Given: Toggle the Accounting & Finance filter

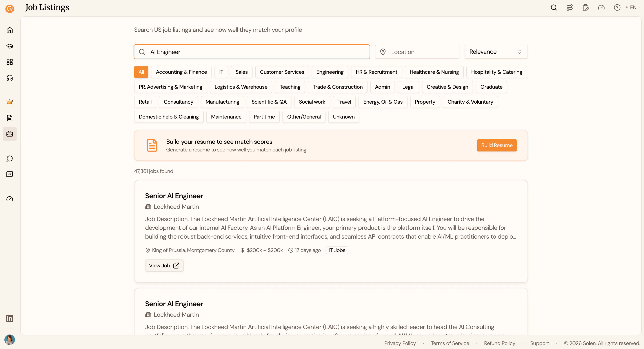Looking at the screenshot, I should [182, 72].
